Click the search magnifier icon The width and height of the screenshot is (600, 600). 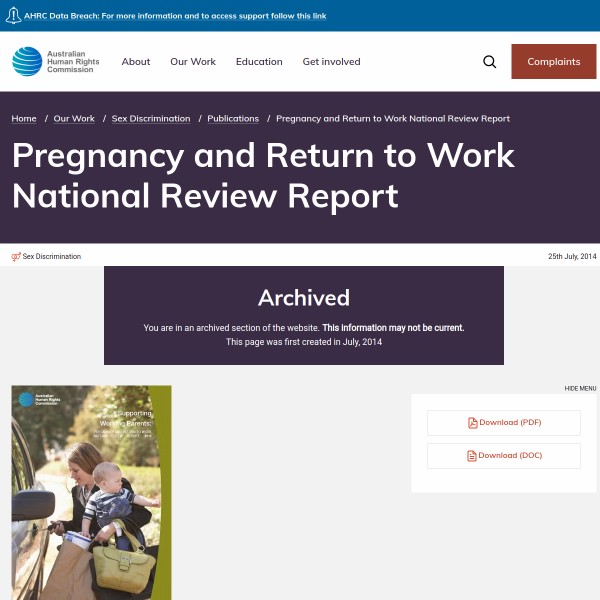(489, 62)
